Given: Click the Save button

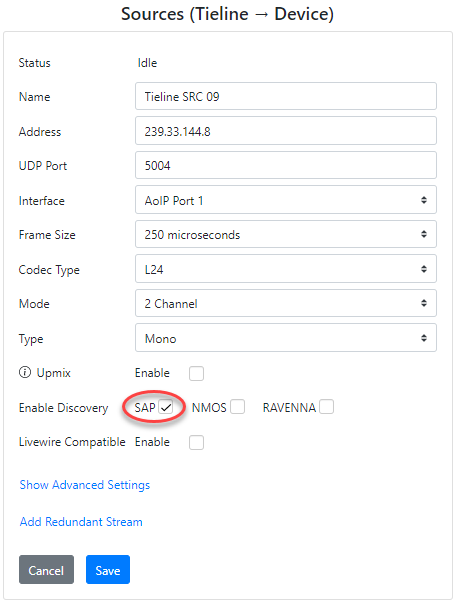Looking at the screenshot, I should click(108, 570).
